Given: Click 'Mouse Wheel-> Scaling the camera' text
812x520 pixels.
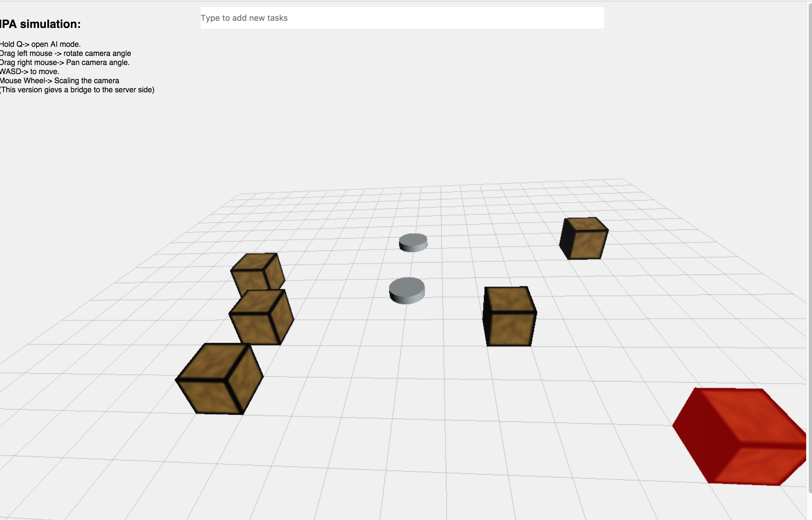Looking at the screenshot, I should [x=60, y=81].
